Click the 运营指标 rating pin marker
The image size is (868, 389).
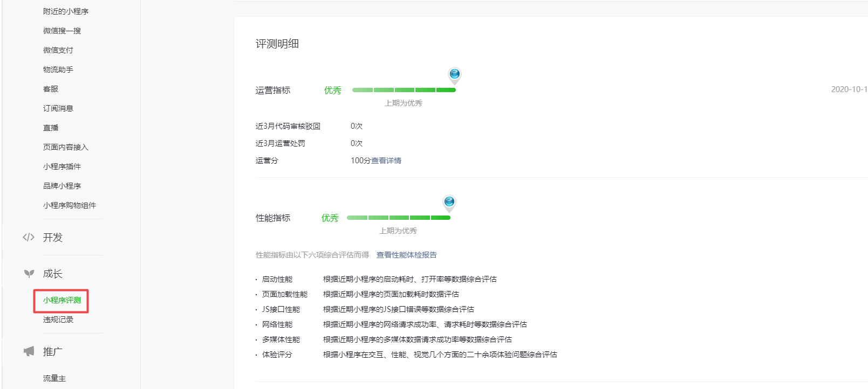tap(455, 75)
